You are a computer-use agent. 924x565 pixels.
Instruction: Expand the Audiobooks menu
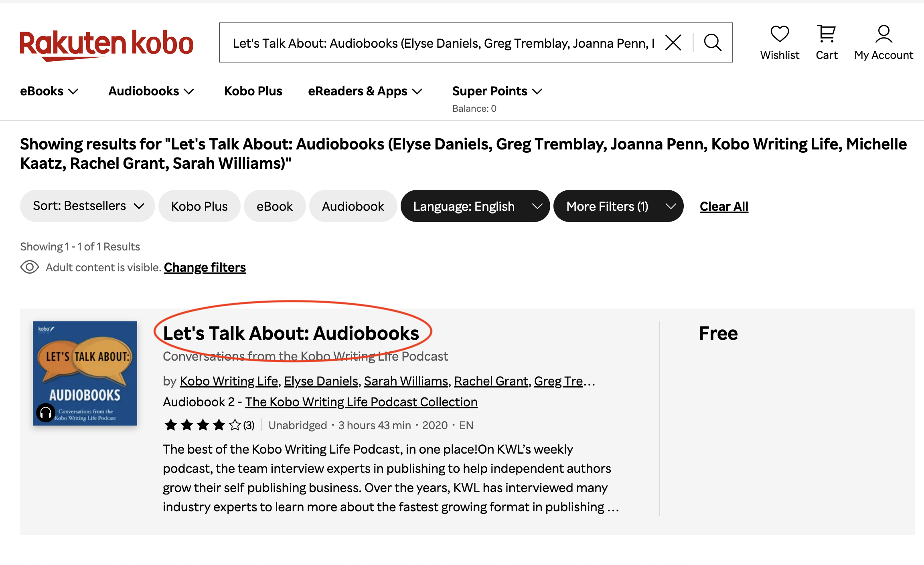tap(151, 91)
